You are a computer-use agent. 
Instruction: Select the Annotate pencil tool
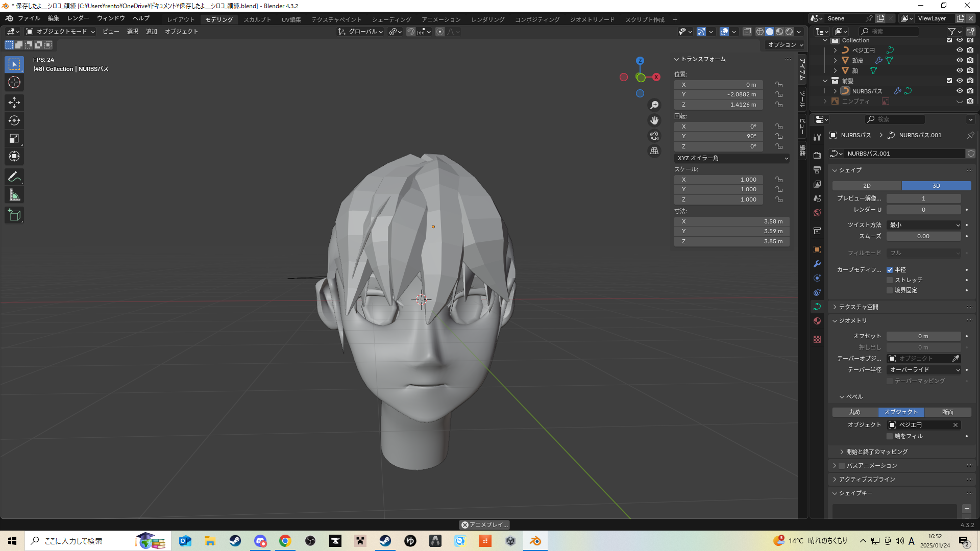14,177
